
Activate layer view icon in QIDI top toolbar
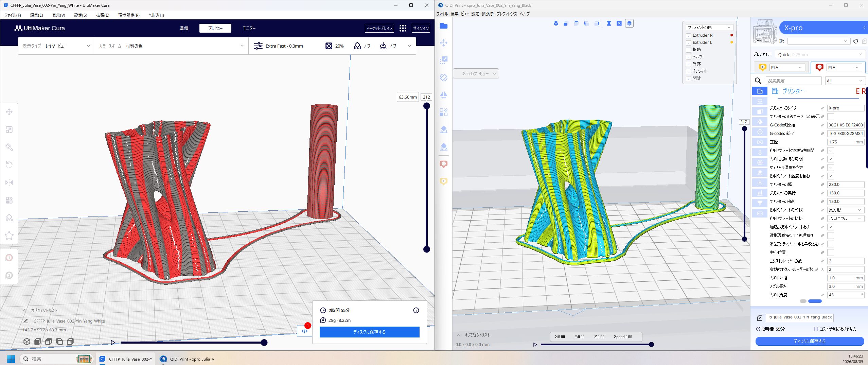click(629, 23)
